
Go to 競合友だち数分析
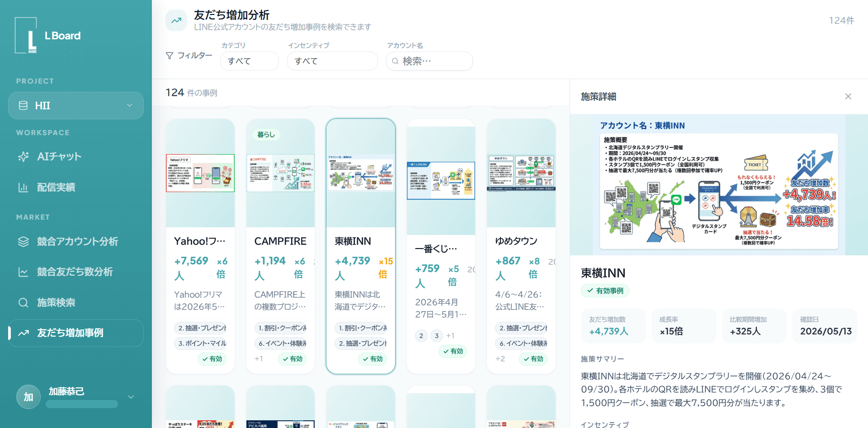pos(76,272)
